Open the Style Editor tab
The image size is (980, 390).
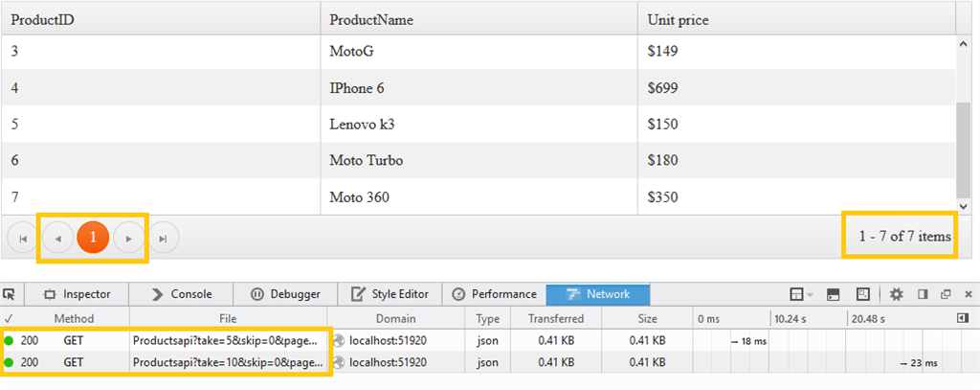(x=390, y=294)
